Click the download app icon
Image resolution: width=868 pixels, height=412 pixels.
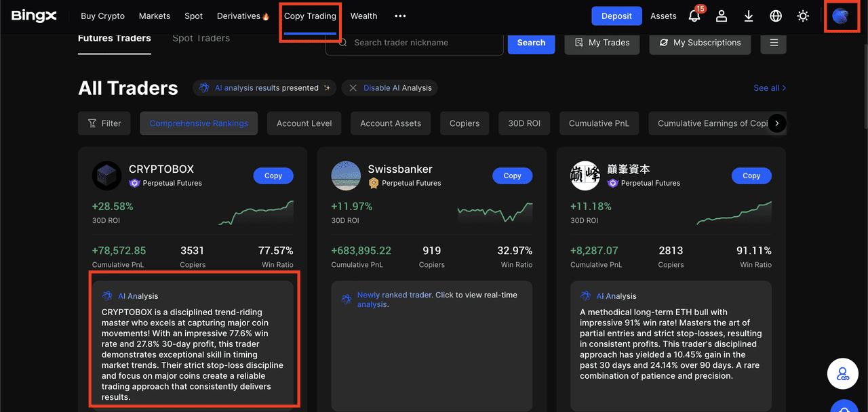tap(749, 16)
